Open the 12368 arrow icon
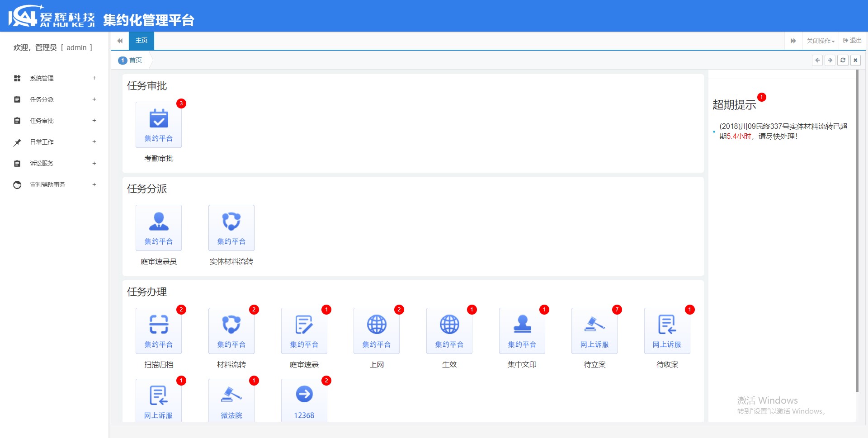This screenshot has width=868, height=438. (x=304, y=400)
